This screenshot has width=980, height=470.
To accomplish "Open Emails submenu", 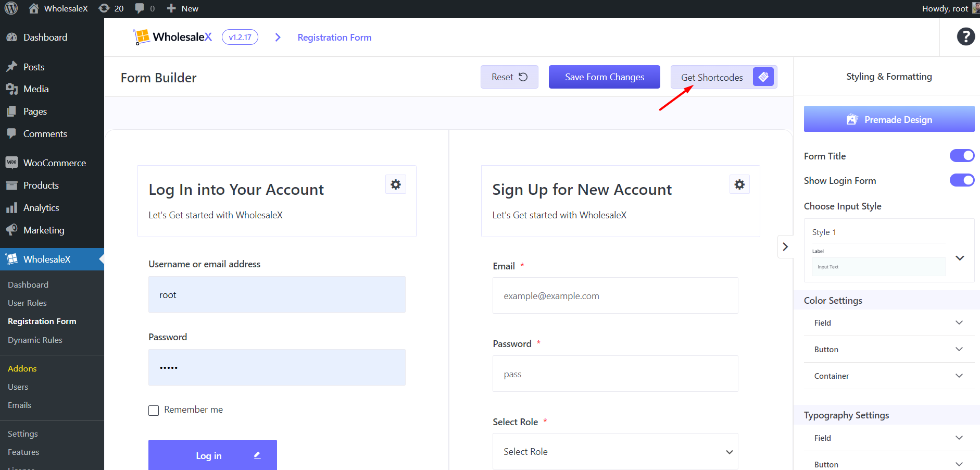I will 20,405.
